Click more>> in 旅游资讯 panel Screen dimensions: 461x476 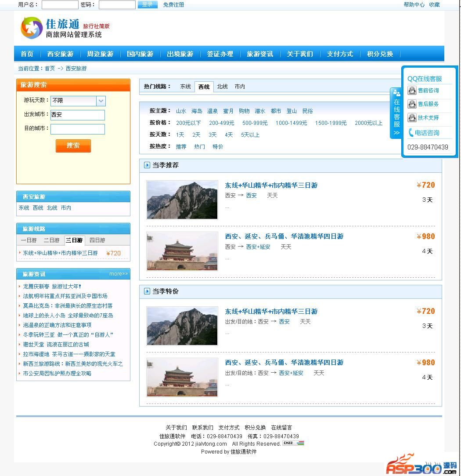(119, 274)
